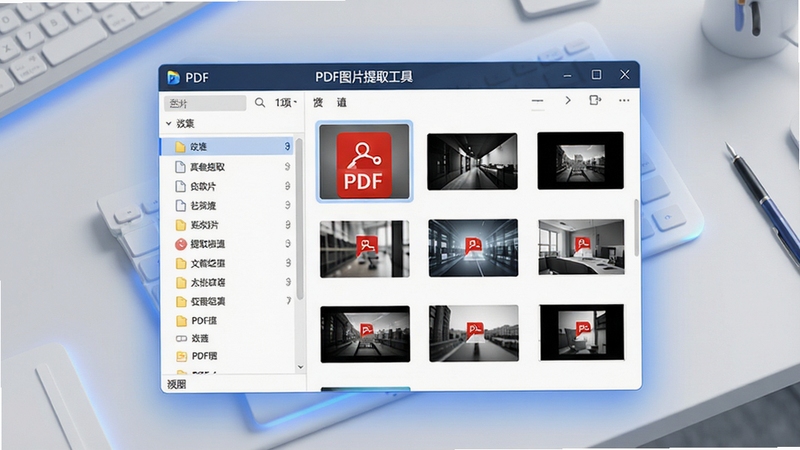Click the export icon beside the three dots

tap(595, 100)
